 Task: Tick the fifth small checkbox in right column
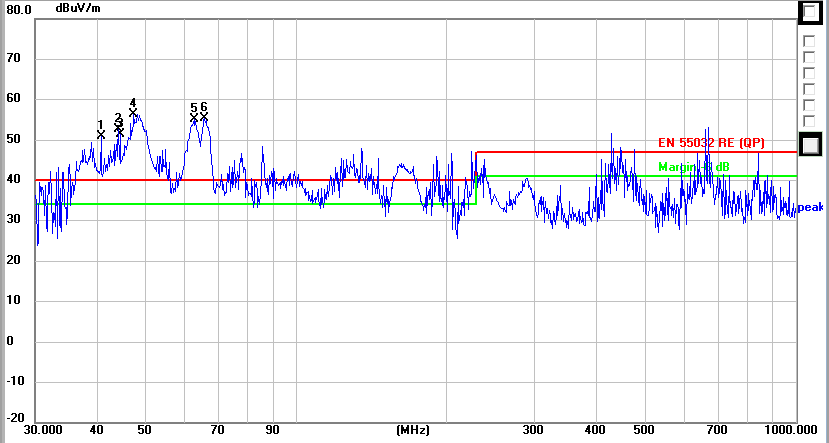pyautogui.click(x=809, y=106)
